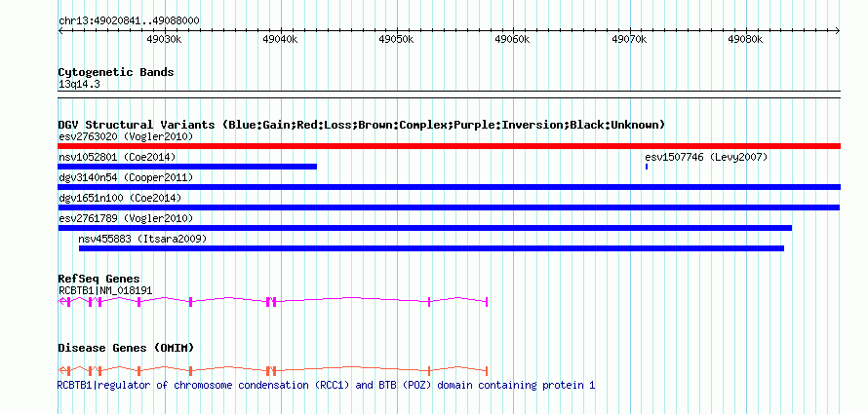The width and height of the screenshot is (868, 414).
Task: Click the 49080k ruler tick label
Action: [746, 39]
